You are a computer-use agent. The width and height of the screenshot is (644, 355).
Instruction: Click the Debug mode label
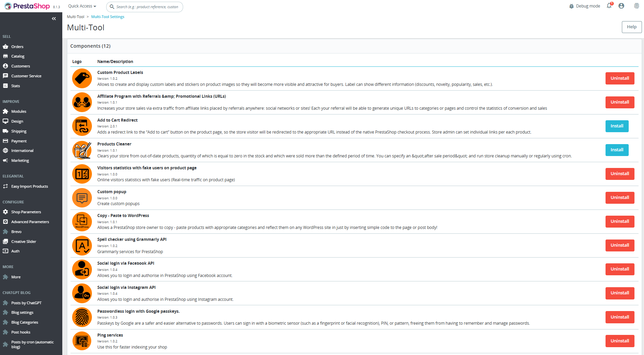click(x=588, y=6)
